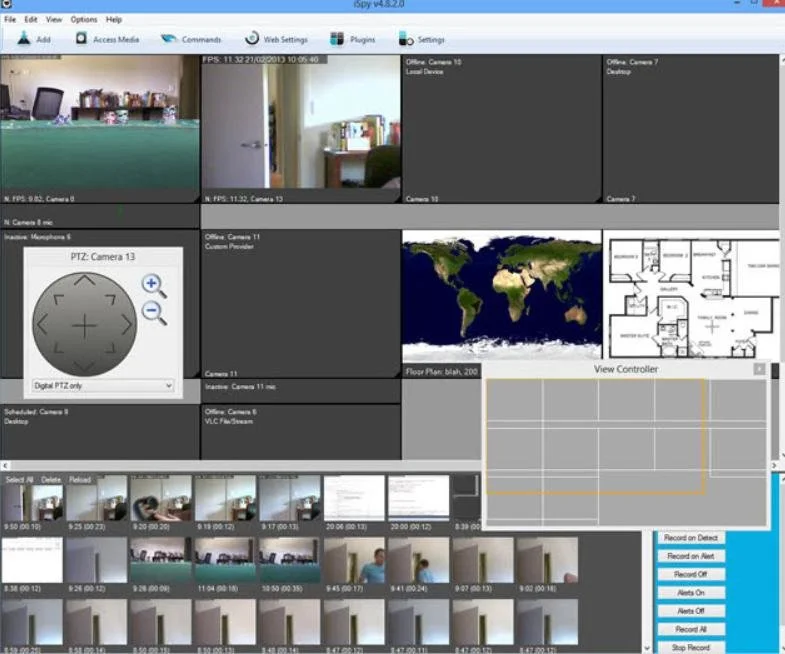Pan PTZ camera right with arrow

(x=127, y=324)
